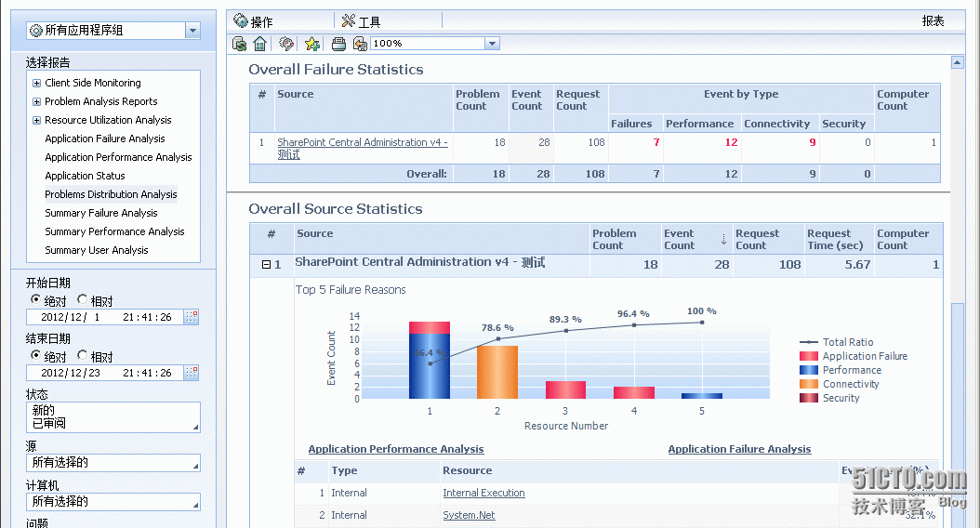Click the export report icon
Image resolution: width=980 pixels, height=528 pixels.
click(x=360, y=44)
